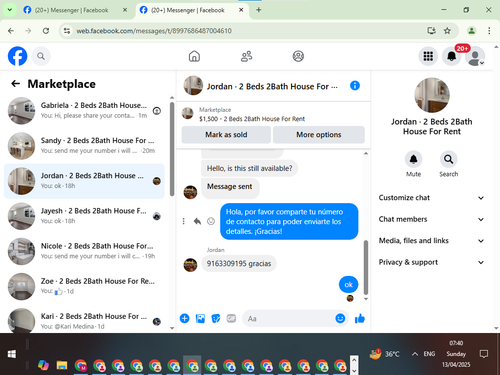Open the Notifications bell with 20+ badge

click(x=452, y=56)
